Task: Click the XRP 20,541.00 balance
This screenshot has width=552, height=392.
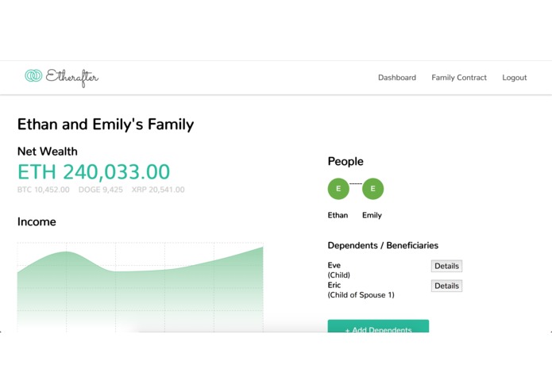Action: click(x=158, y=190)
